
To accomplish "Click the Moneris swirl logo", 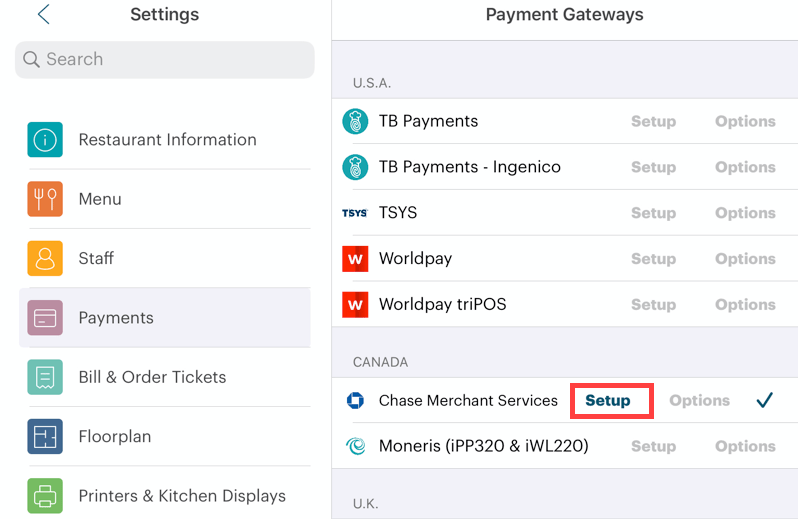I will tap(355, 447).
